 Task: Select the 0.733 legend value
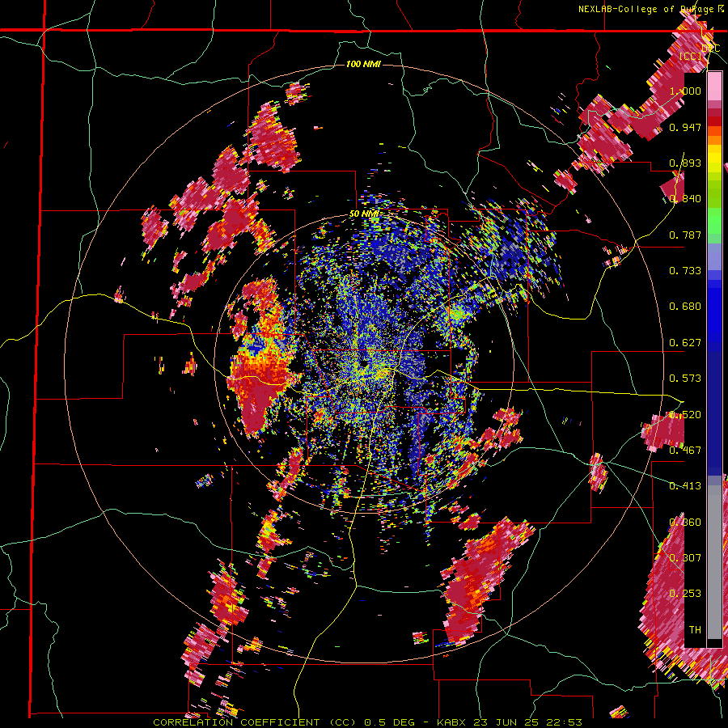[x=685, y=271]
